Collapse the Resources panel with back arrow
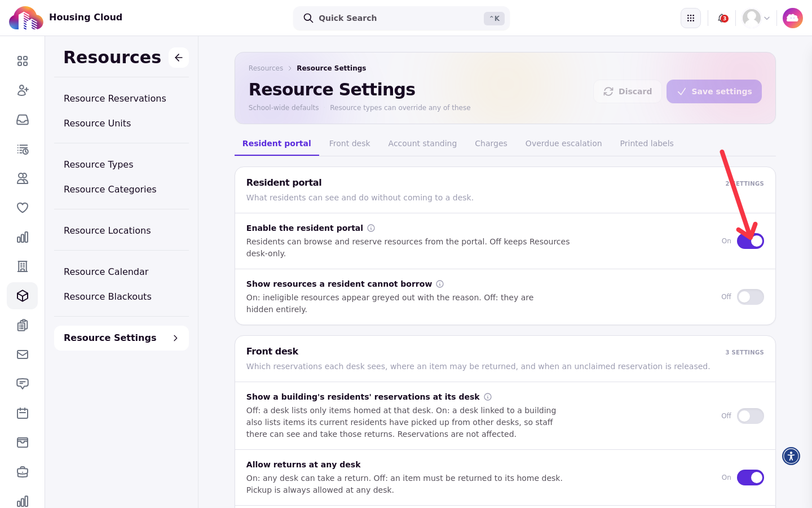Viewport: 812px width, 508px height. tap(179, 58)
